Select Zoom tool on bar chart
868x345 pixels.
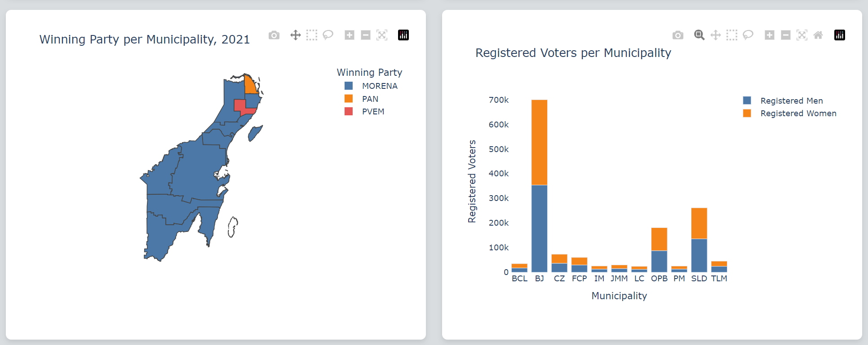click(699, 35)
